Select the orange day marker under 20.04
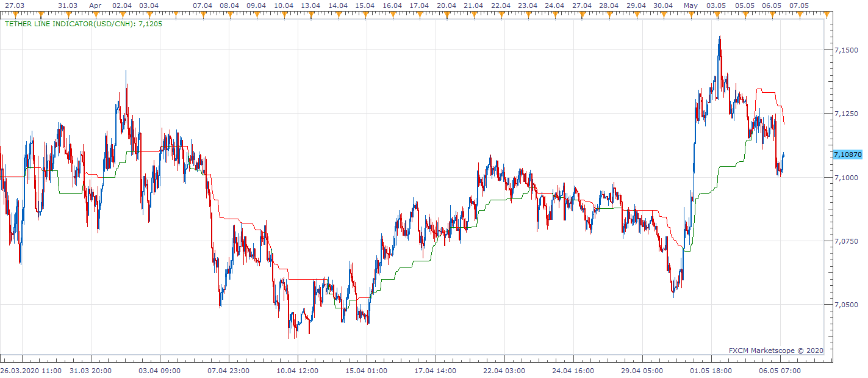Image resolution: width=868 pixels, height=378 pixels. [447, 14]
